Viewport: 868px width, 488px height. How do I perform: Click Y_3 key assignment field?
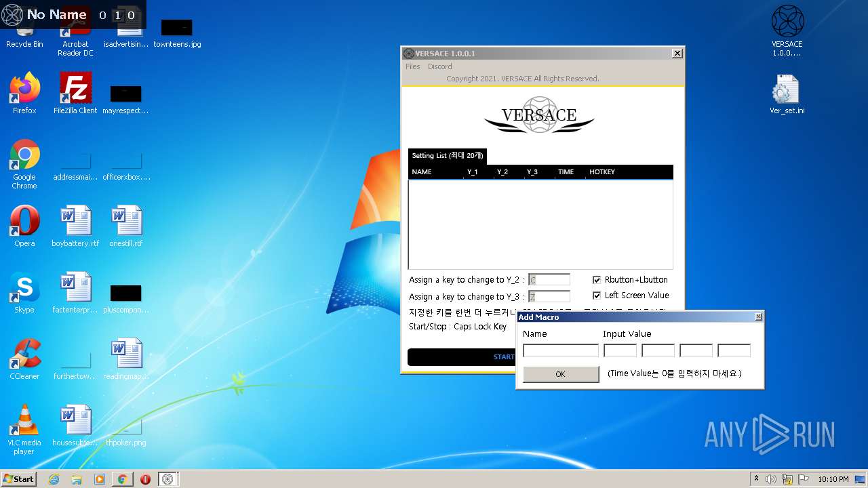coord(549,296)
